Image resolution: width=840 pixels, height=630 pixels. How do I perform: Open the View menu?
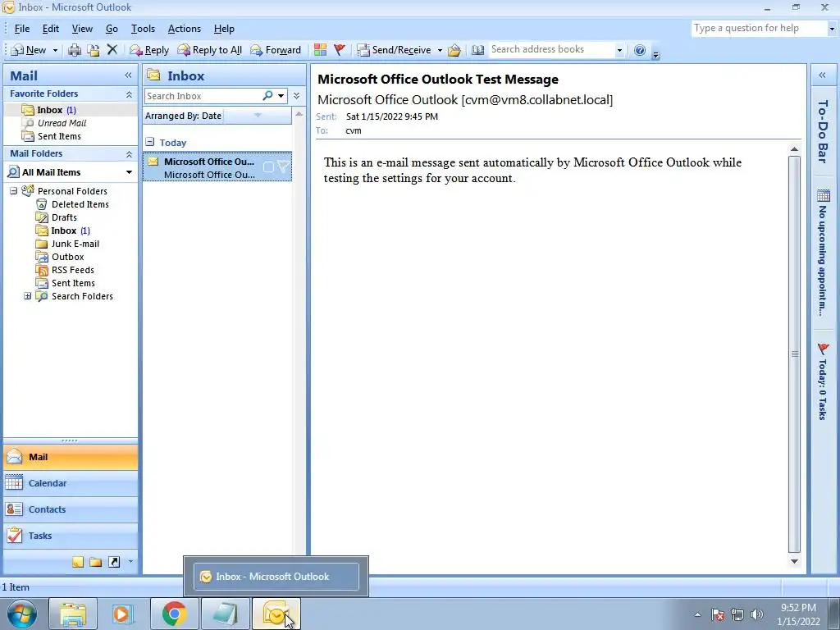pyautogui.click(x=82, y=29)
